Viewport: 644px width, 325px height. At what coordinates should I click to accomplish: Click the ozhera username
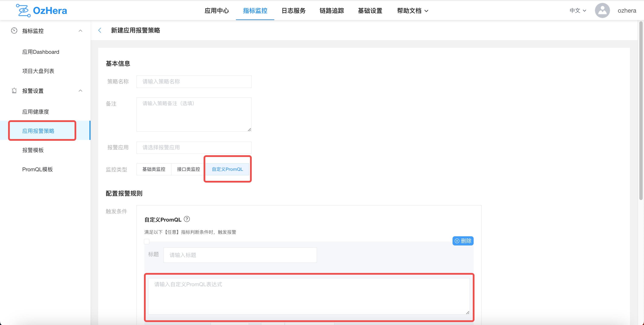627,10
